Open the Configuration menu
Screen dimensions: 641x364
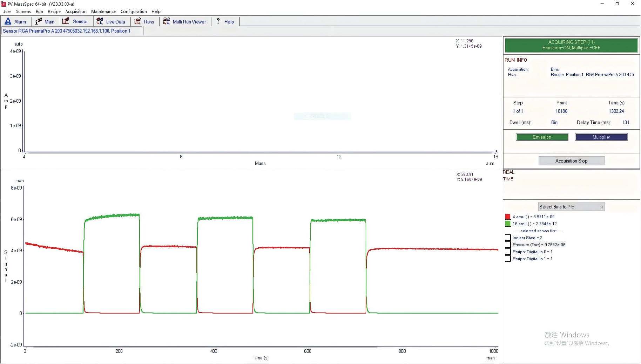[134, 12]
